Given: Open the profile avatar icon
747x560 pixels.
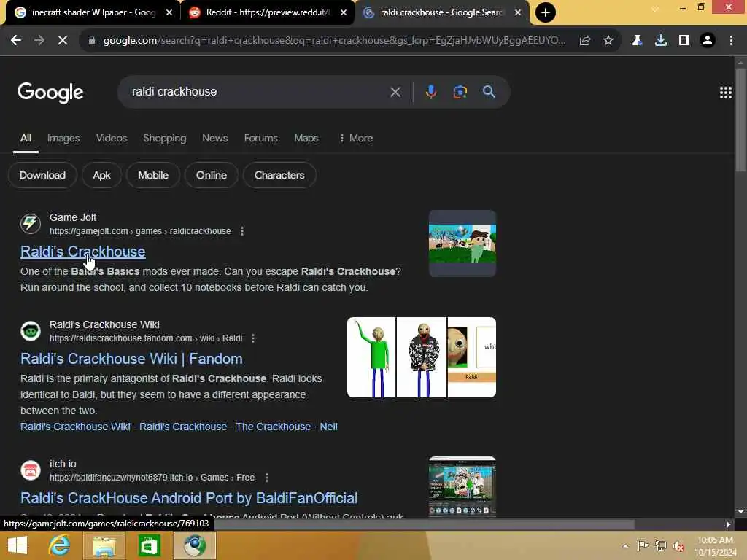Looking at the screenshot, I should [x=708, y=41].
